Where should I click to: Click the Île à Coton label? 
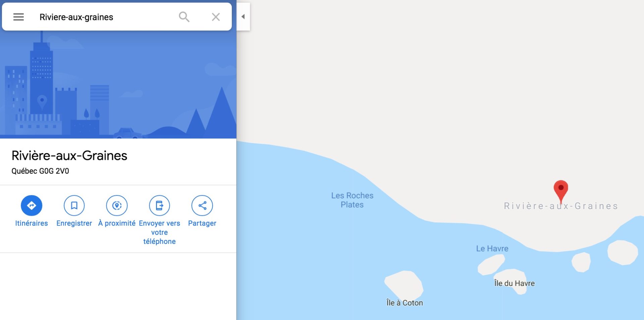click(405, 303)
